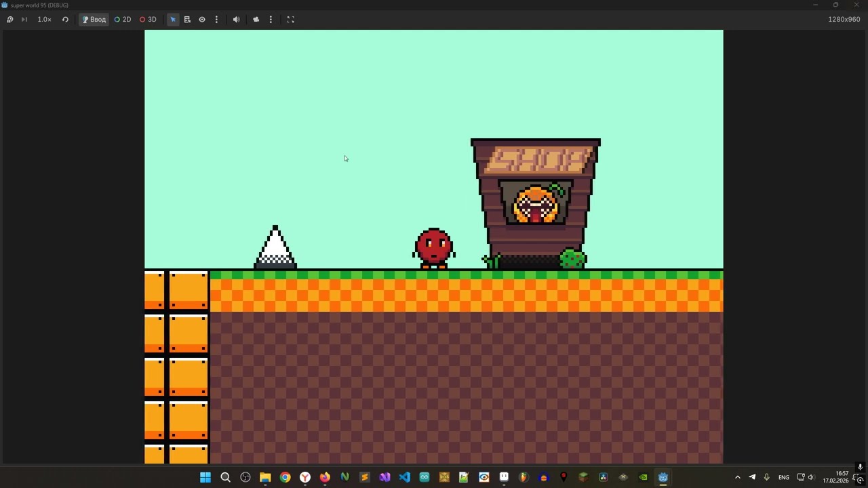Reset game speed with the circular arrow icon

point(65,20)
